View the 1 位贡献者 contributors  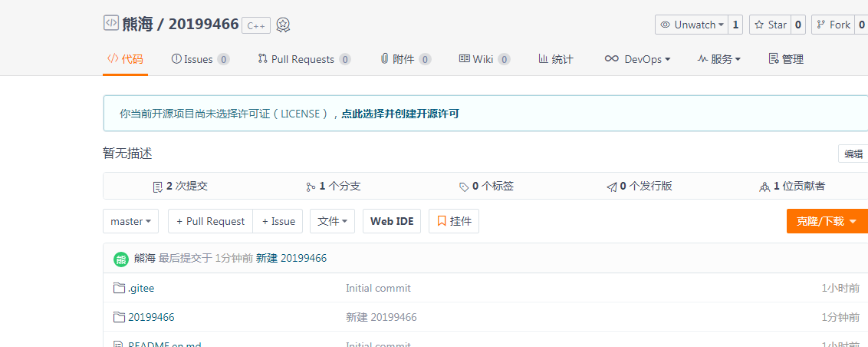792,187
